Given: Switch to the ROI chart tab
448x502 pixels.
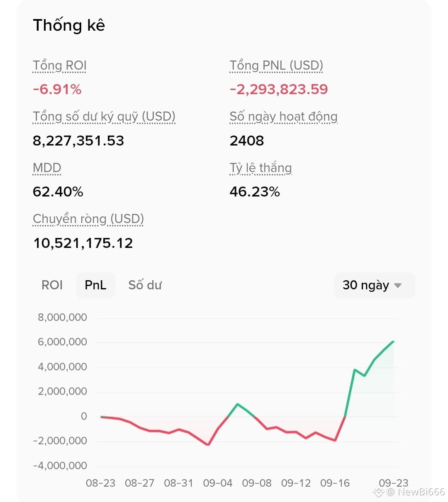Looking at the screenshot, I should click(52, 285).
